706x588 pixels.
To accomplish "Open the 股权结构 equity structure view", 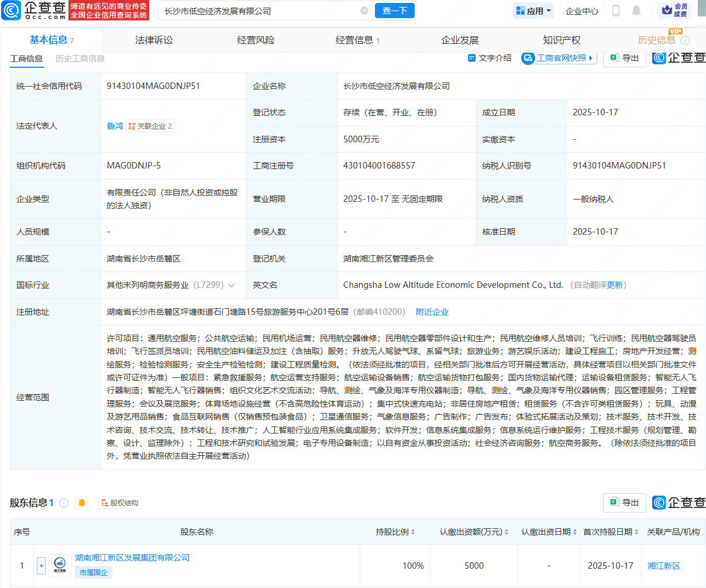I will click(x=119, y=502).
